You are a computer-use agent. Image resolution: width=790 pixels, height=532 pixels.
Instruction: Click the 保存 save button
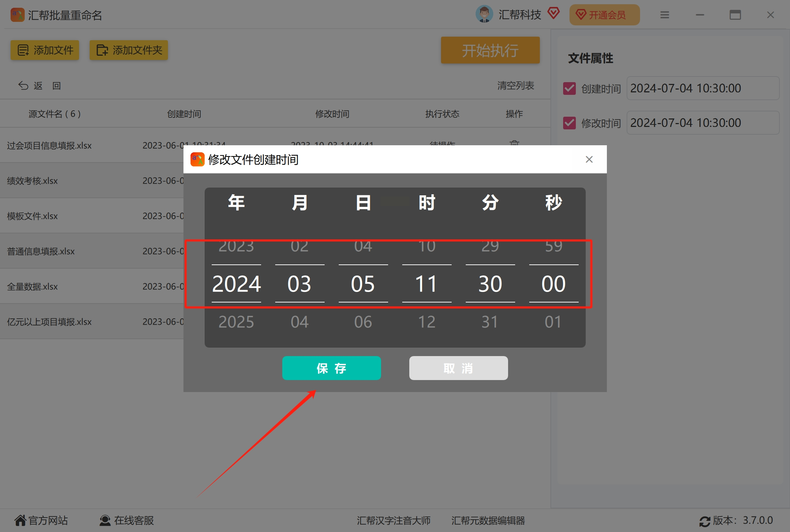(x=331, y=368)
